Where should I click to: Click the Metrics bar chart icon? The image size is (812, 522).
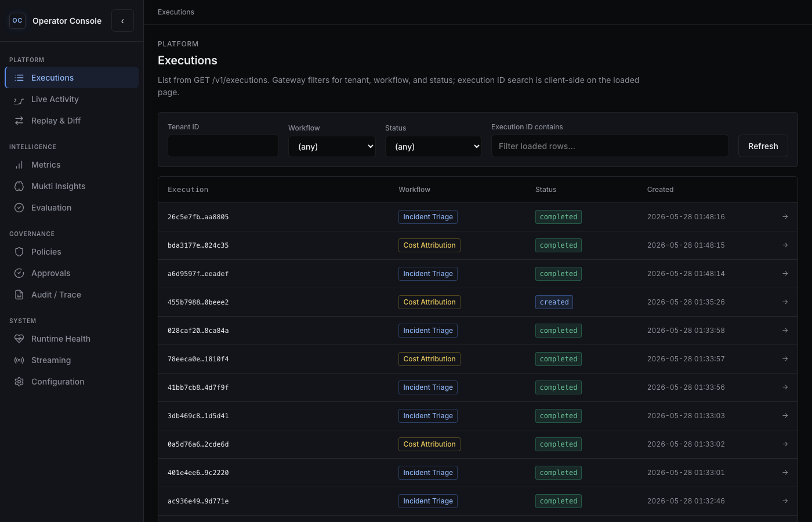click(19, 165)
